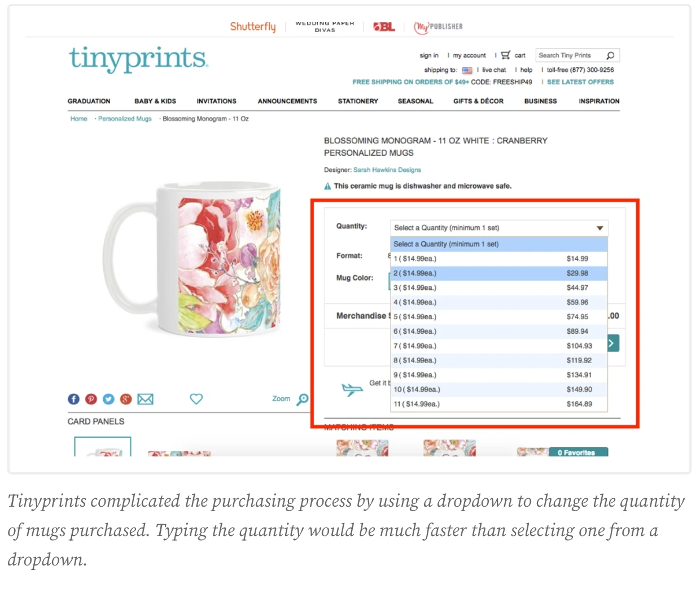The height and width of the screenshot is (592, 700).
Task: Share product on Facebook icon
Action: (73, 399)
